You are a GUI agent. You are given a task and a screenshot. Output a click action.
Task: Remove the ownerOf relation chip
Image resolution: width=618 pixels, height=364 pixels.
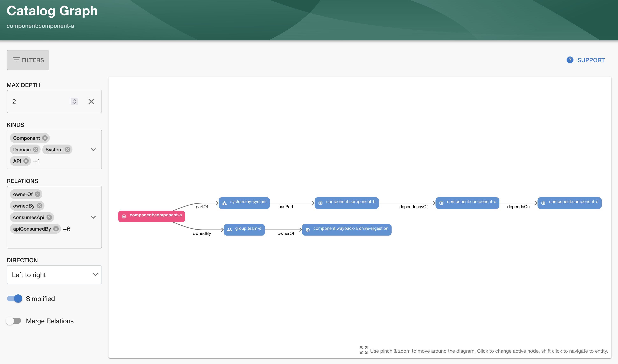pos(37,194)
